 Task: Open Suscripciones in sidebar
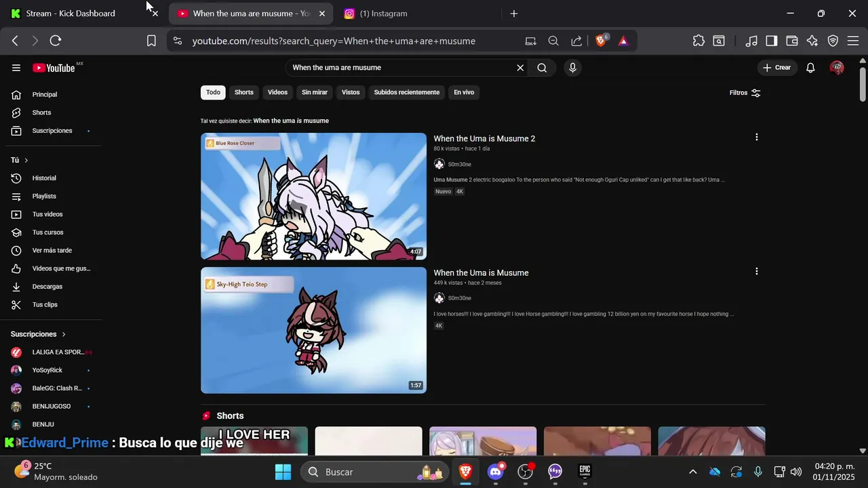click(x=53, y=131)
